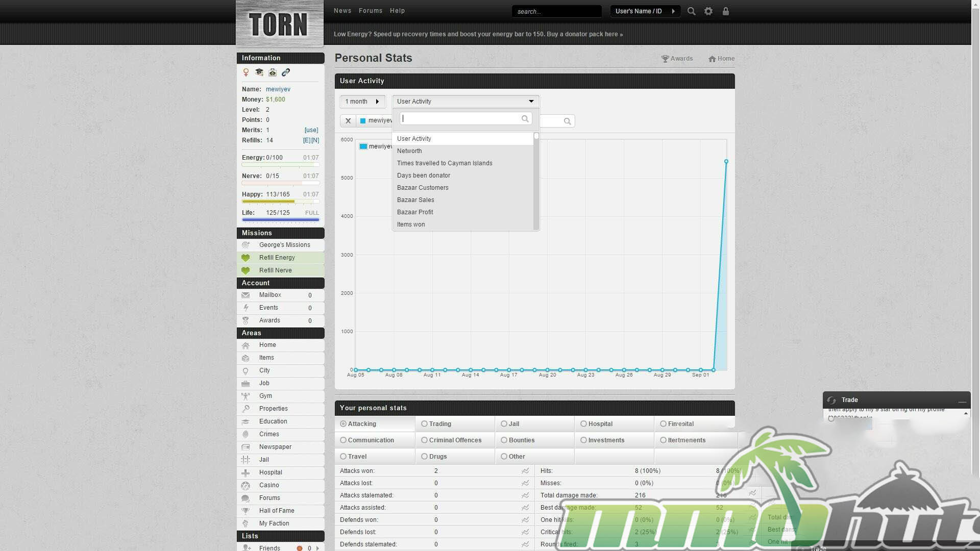Choose Networth from the dropdown list
This screenshot has height=551, width=980.
(x=409, y=151)
